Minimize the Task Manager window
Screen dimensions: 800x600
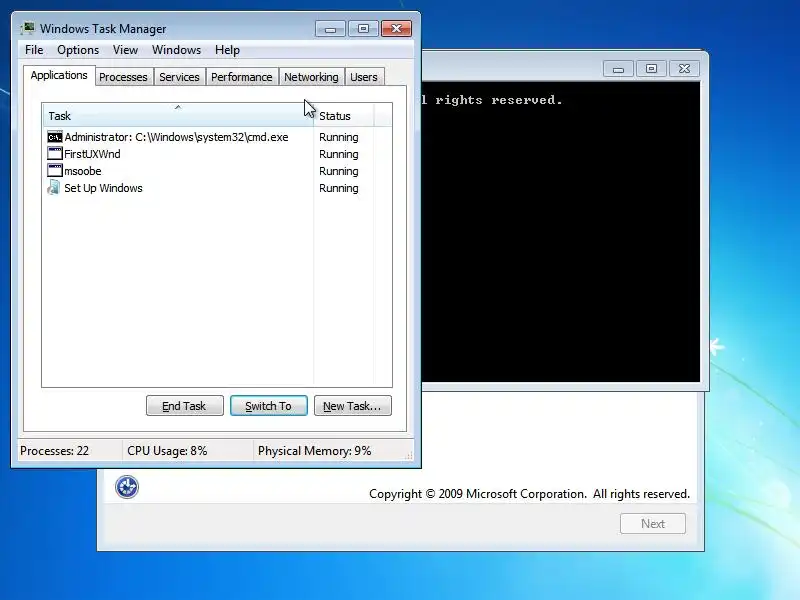point(330,29)
